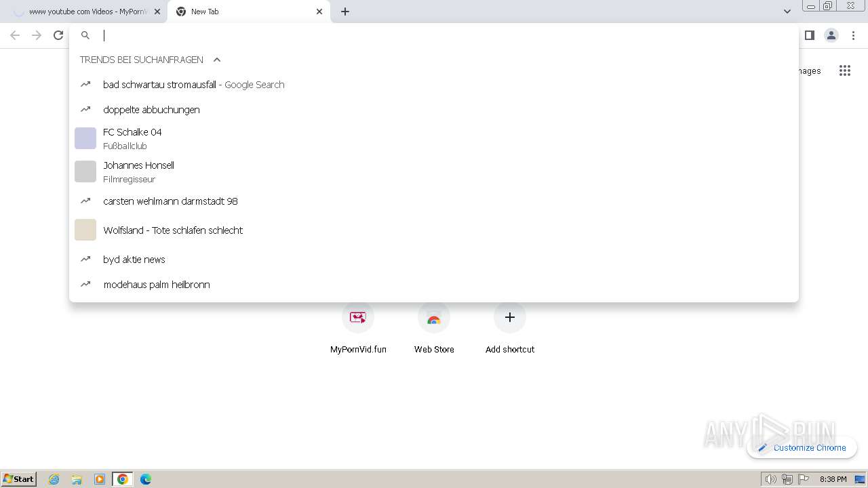Go back with the browser back arrow

point(15,35)
